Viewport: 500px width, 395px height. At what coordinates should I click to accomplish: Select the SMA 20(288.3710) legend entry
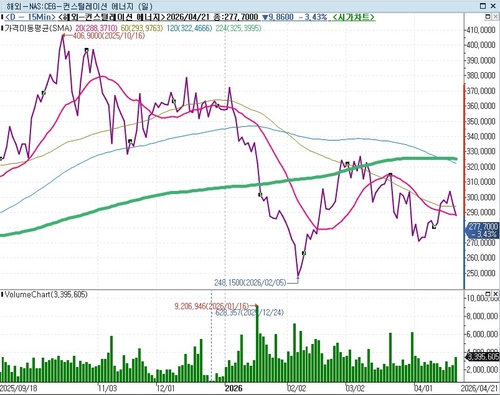(97, 28)
